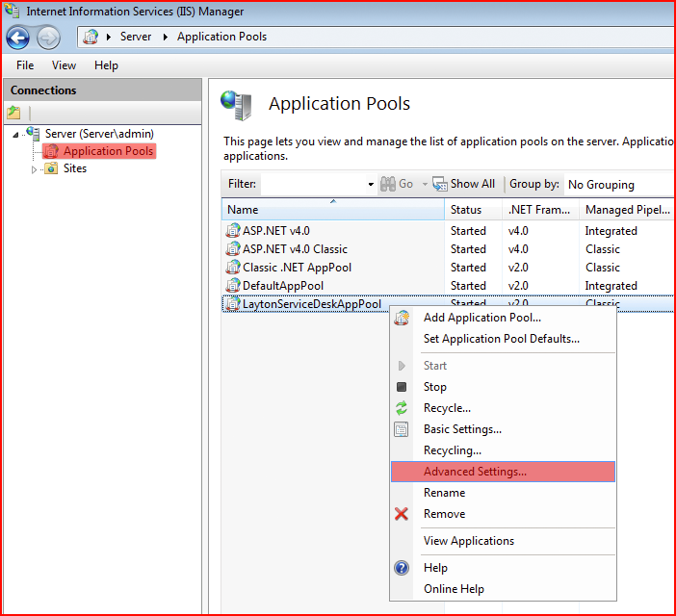Click the blue Help question mark icon

(402, 568)
